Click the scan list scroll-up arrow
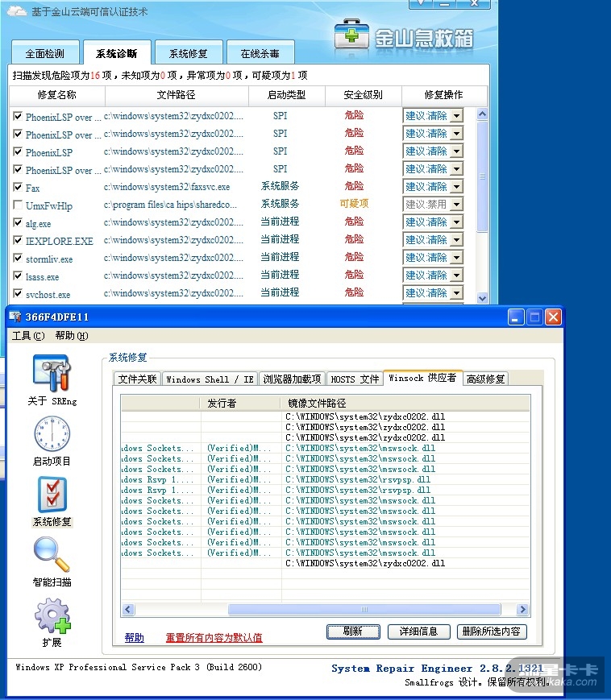Viewport: 611px width, 700px height. point(482,114)
